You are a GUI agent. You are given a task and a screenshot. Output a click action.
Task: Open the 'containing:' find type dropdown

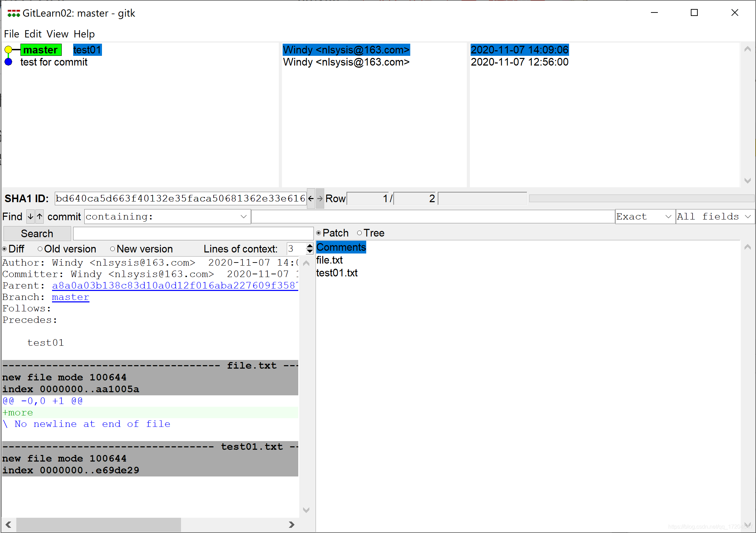pyautogui.click(x=167, y=217)
